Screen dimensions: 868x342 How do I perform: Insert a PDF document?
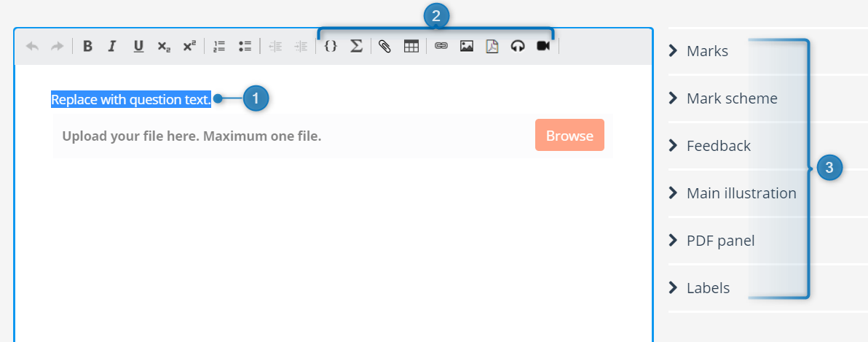(492, 47)
